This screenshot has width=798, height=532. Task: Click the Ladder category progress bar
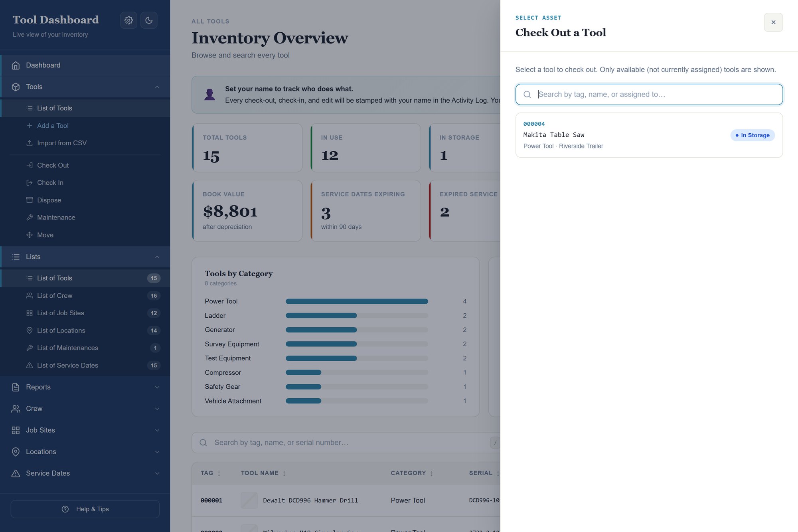click(357, 316)
